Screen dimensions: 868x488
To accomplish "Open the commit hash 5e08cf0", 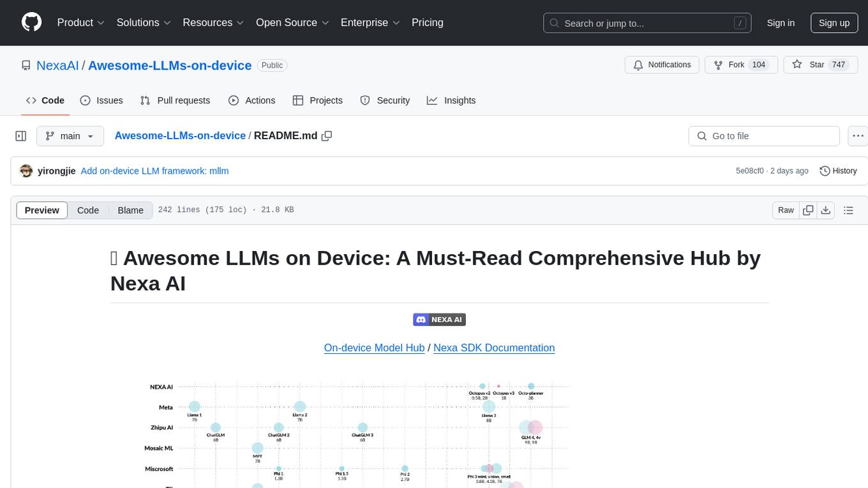I will [750, 171].
